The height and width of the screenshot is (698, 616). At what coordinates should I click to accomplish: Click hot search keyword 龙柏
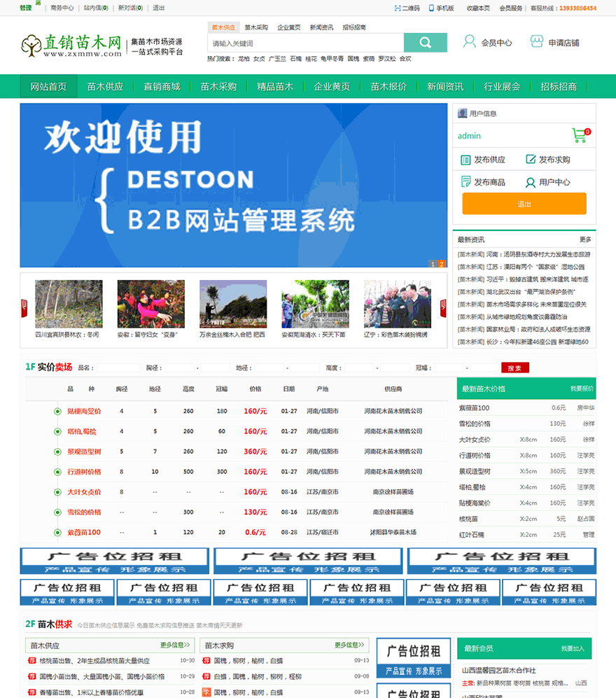tap(244, 59)
